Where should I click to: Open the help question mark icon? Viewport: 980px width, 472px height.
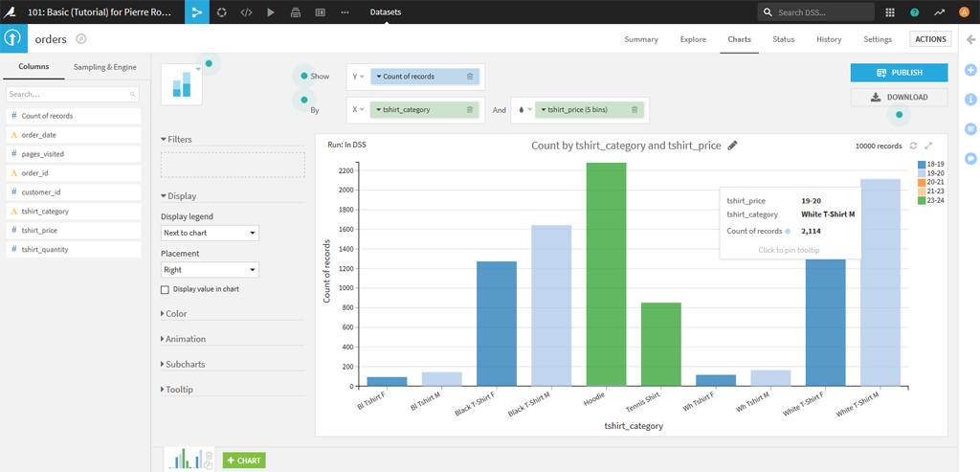tap(914, 11)
